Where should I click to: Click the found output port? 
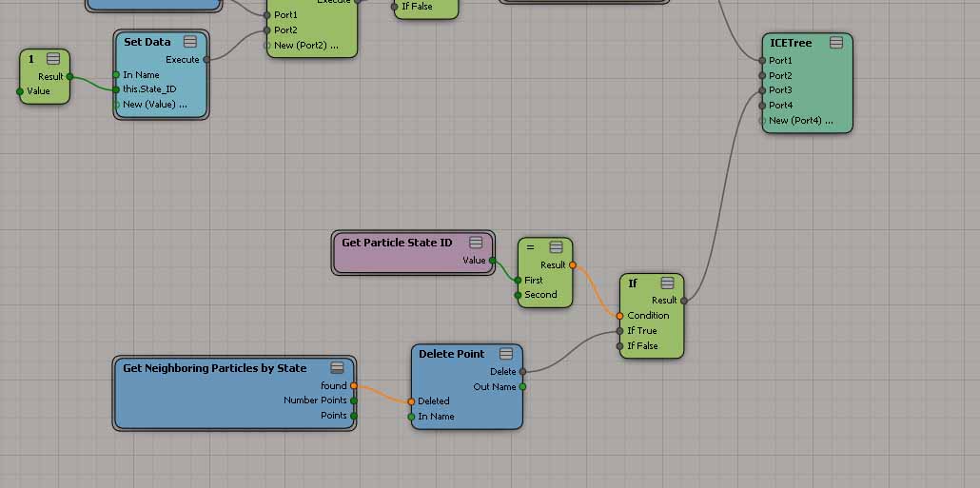click(353, 386)
